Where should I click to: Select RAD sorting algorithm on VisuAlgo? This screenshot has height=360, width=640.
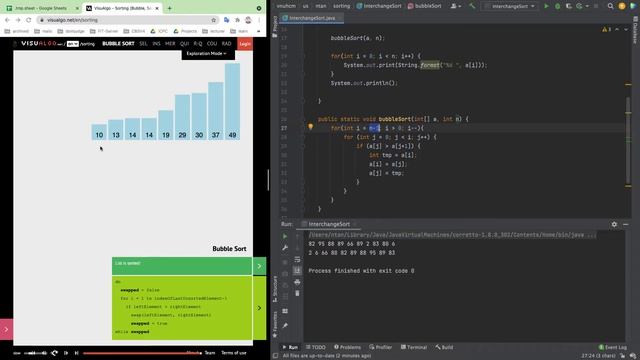click(x=227, y=44)
